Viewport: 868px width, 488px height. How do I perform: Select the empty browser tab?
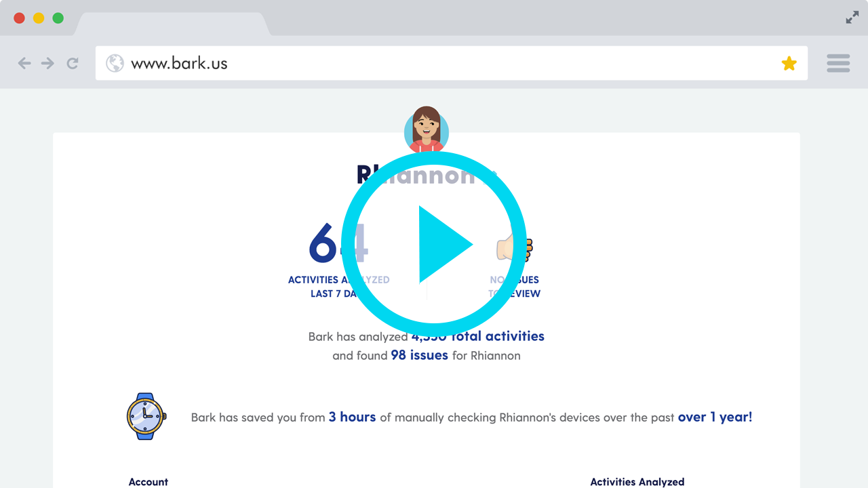[x=171, y=24]
